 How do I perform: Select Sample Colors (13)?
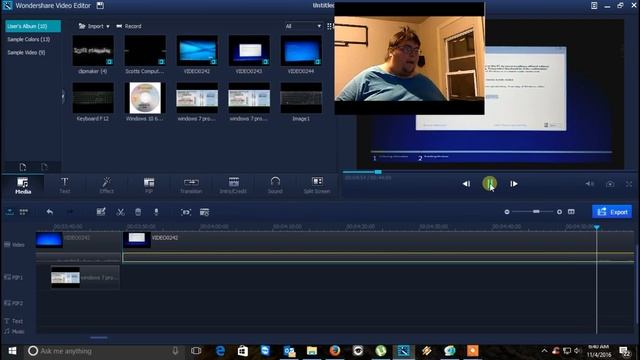[x=29, y=39]
